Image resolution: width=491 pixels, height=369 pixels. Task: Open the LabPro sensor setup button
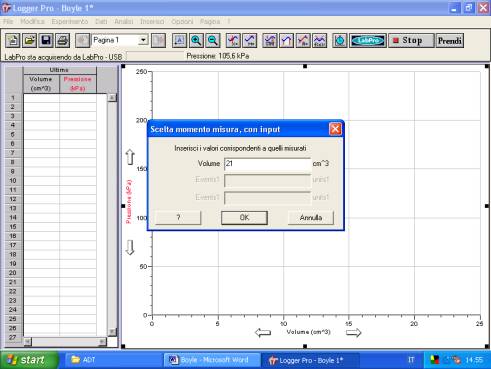coord(368,41)
